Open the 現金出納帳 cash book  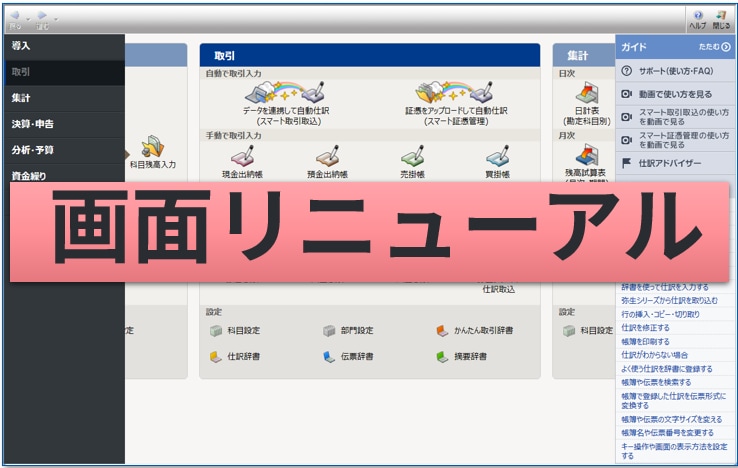coord(244,160)
